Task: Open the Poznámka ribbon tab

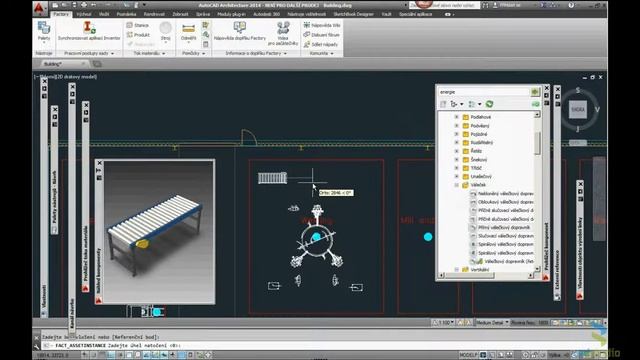Action: (126, 14)
